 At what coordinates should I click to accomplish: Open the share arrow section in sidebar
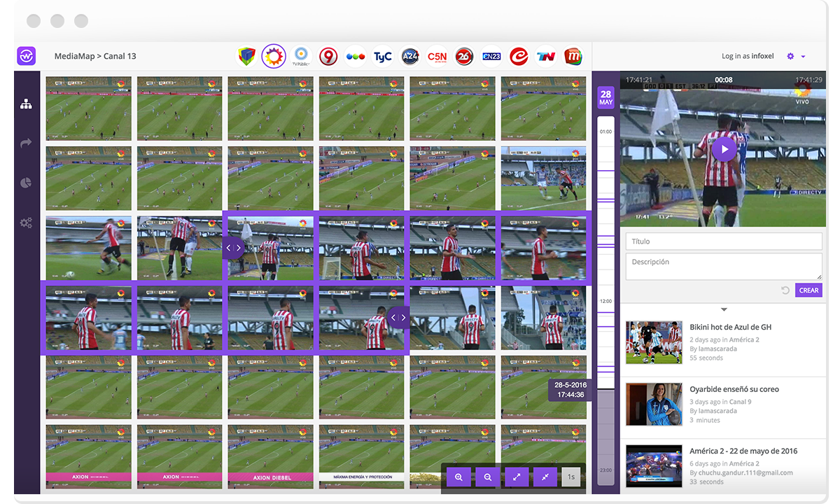click(x=26, y=143)
